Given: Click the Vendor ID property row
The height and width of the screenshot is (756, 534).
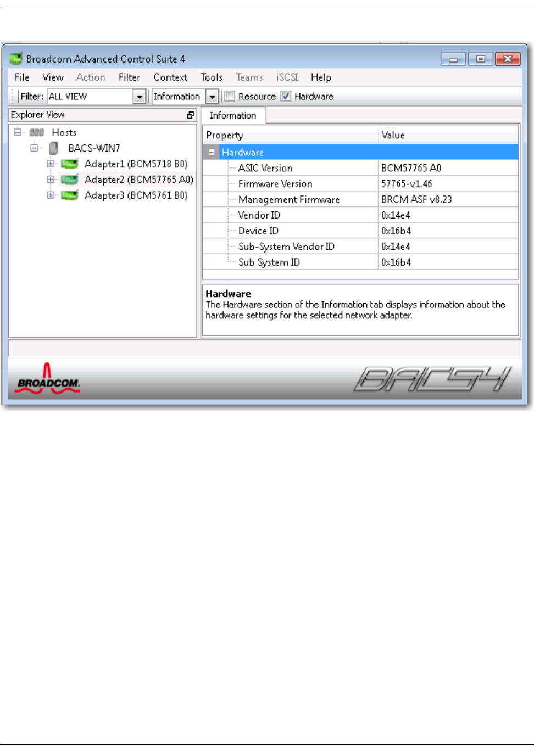Looking at the screenshot, I should point(360,215).
